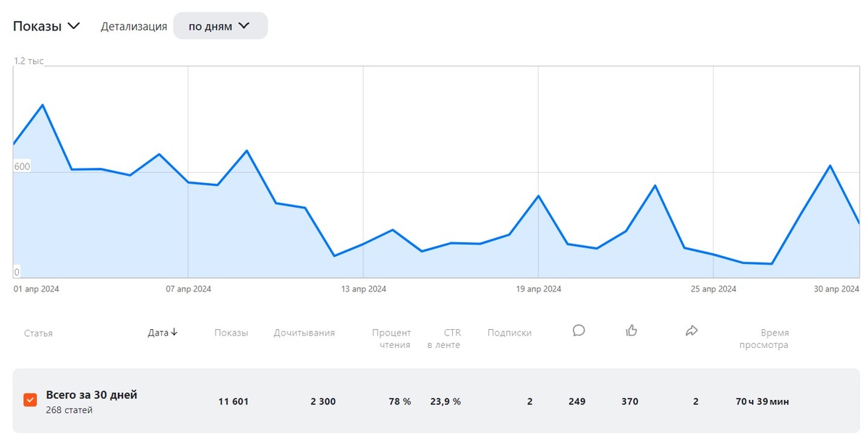Click the Дочитывания column header
Viewport: 868px width, 447px height.
305,333
